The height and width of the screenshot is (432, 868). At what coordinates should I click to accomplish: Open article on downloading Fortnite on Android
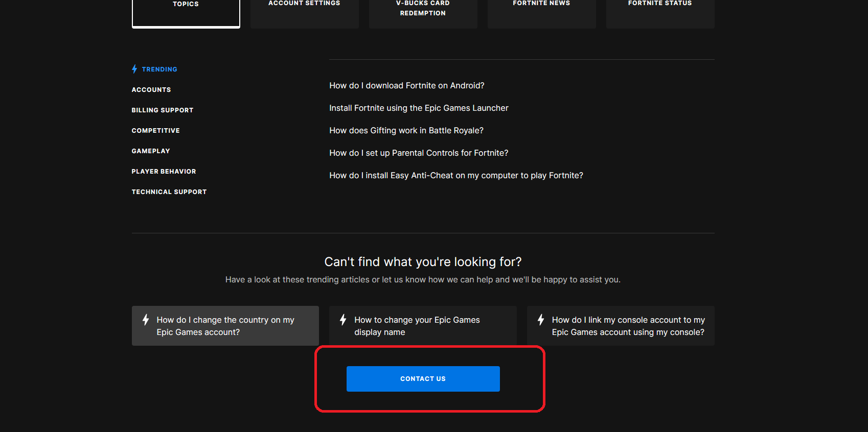tap(406, 86)
